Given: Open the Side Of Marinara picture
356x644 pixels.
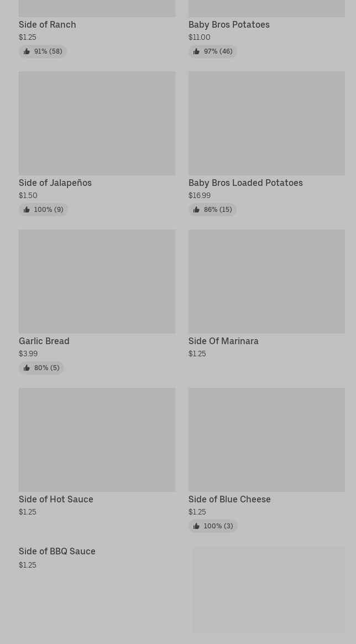Looking at the screenshot, I should (266, 282).
